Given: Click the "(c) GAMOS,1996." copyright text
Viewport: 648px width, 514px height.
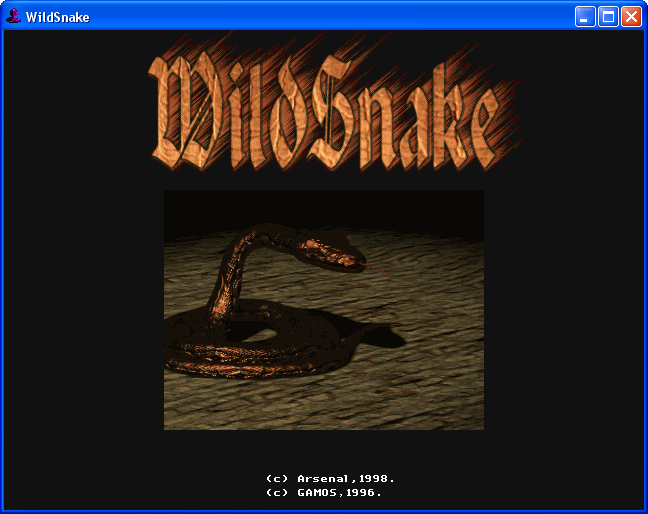Looking at the screenshot, I should [x=323, y=493].
